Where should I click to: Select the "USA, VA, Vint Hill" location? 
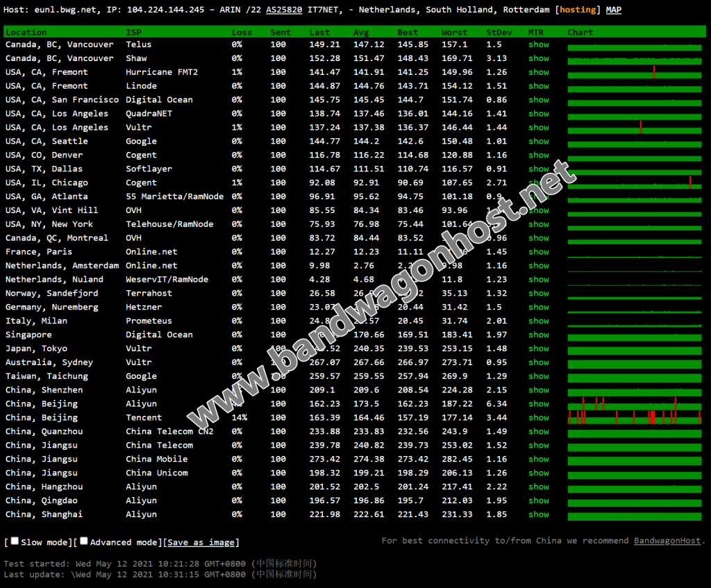click(51, 210)
